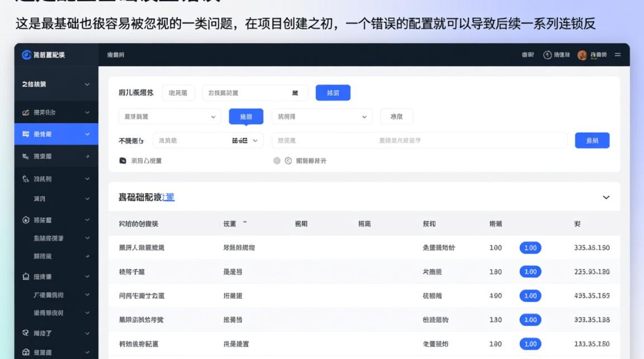Open the first dropdown in second filter row

click(x=170, y=117)
